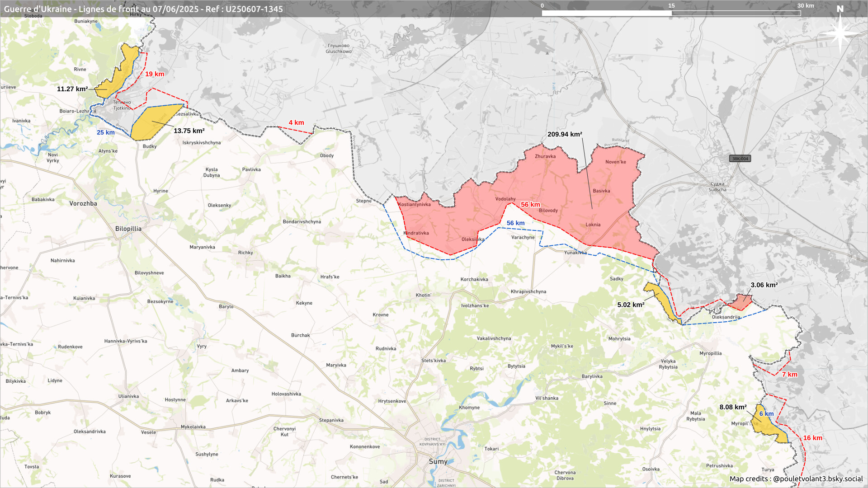Click the Vorozhba town label

click(x=83, y=203)
